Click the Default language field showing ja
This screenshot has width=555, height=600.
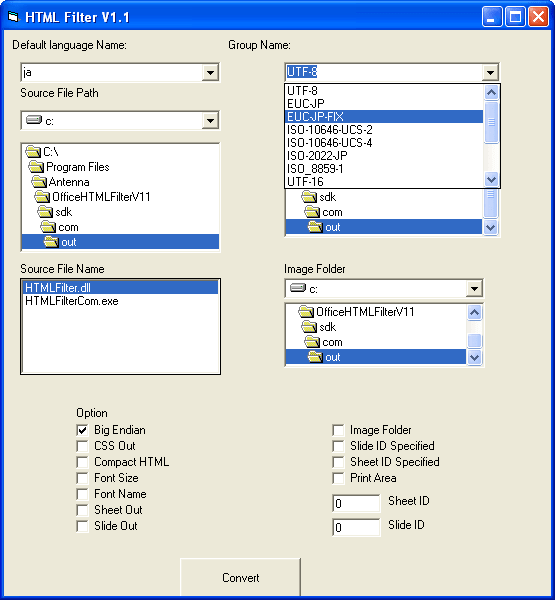click(x=112, y=72)
